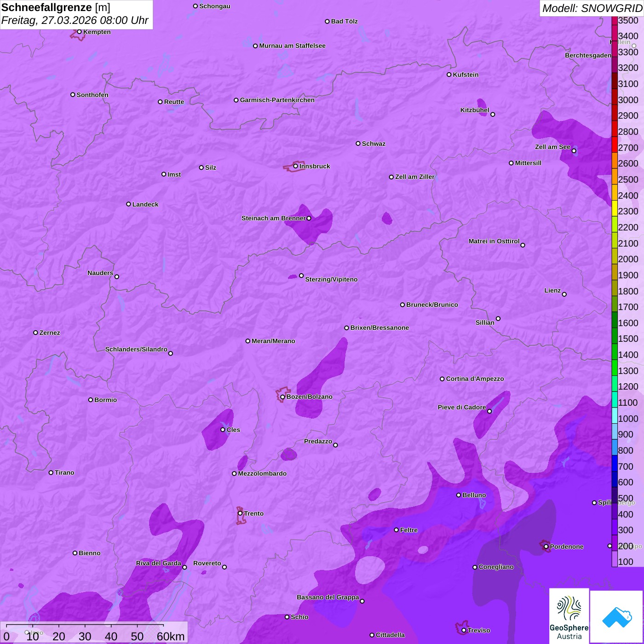Viewport: 644px width, 644px height.
Task: Click the 'Pieve di Cadore' label
Action: coord(462,407)
